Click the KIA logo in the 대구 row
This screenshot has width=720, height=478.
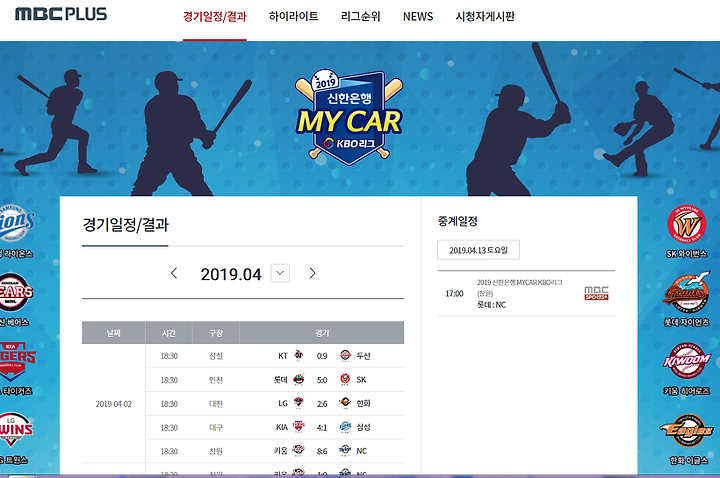[x=299, y=427]
